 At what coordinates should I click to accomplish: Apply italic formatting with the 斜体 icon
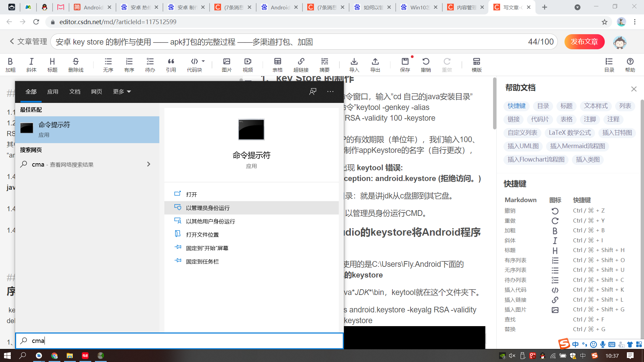point(31,64)
